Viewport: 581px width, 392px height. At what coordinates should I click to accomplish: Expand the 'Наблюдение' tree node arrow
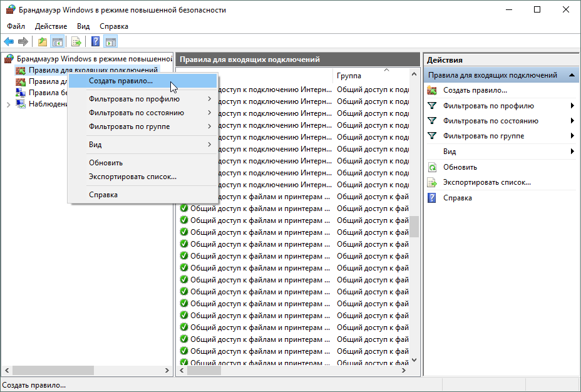8,104
